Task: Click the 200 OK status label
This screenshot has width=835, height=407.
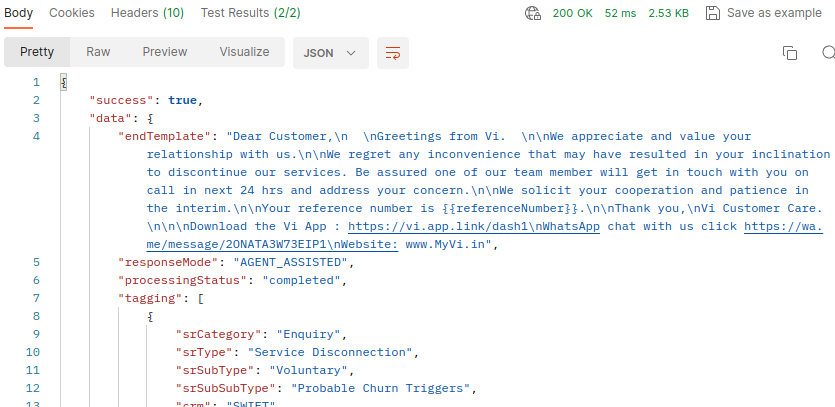Action: [x=572, y=13]
